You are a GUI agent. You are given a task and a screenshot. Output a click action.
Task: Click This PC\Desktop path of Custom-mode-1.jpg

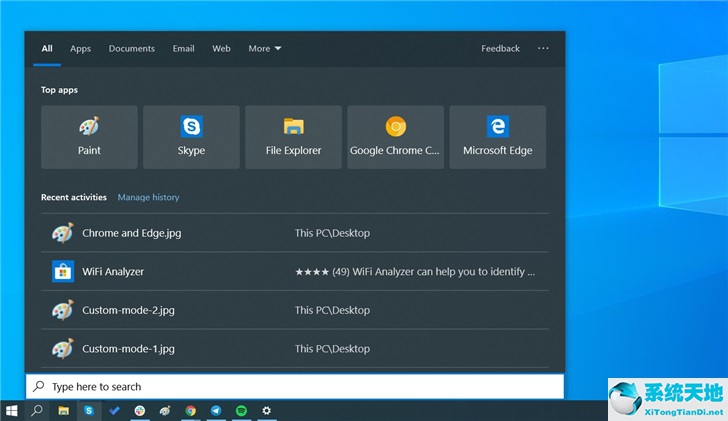tap(332, 349)
